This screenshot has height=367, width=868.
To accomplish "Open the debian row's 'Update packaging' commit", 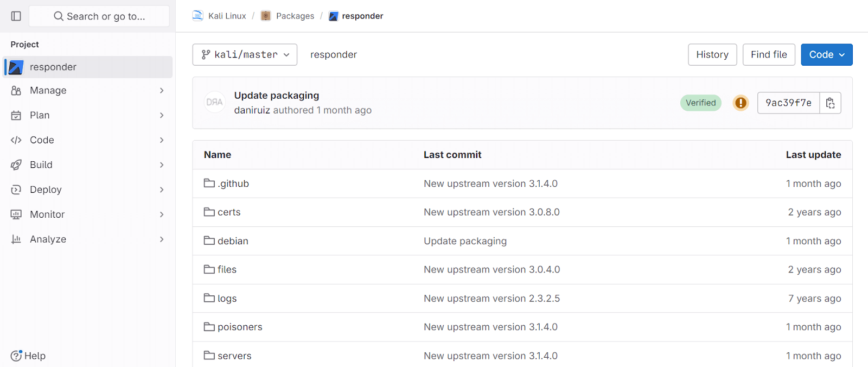I will pyautogui.click(x=465, y=241).
